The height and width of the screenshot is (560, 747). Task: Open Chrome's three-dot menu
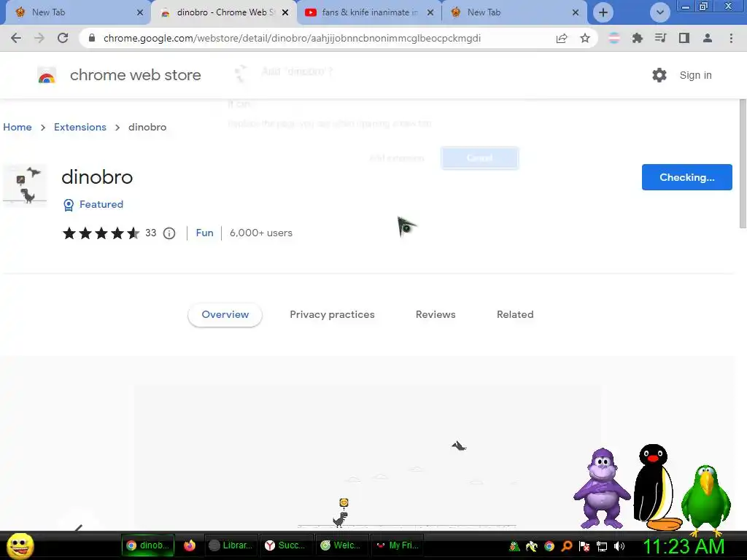point(731,38)
